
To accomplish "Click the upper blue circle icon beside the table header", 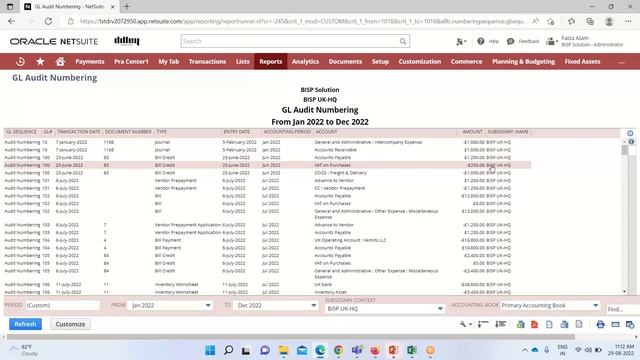I will (630, 133).
